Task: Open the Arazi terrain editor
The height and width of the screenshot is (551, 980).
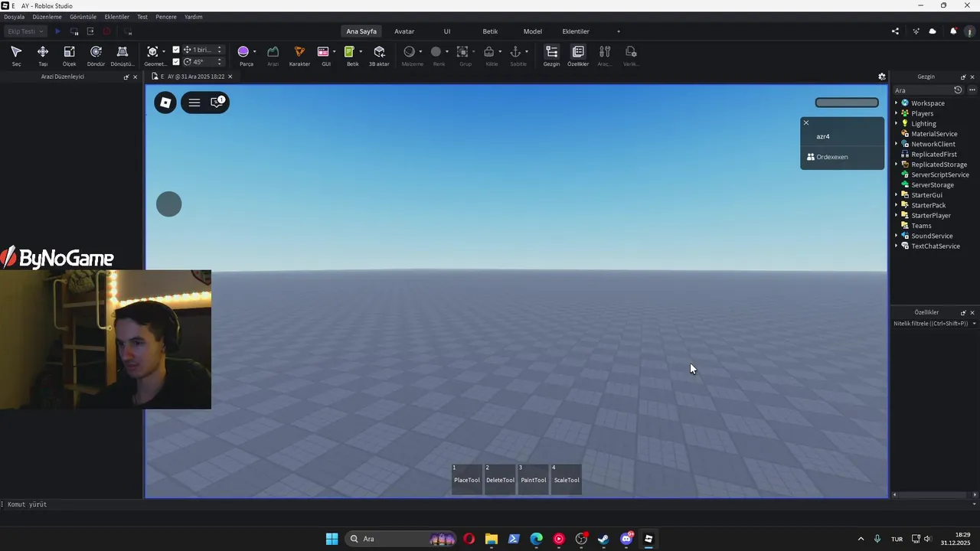Action: click(x=273, y=56)
